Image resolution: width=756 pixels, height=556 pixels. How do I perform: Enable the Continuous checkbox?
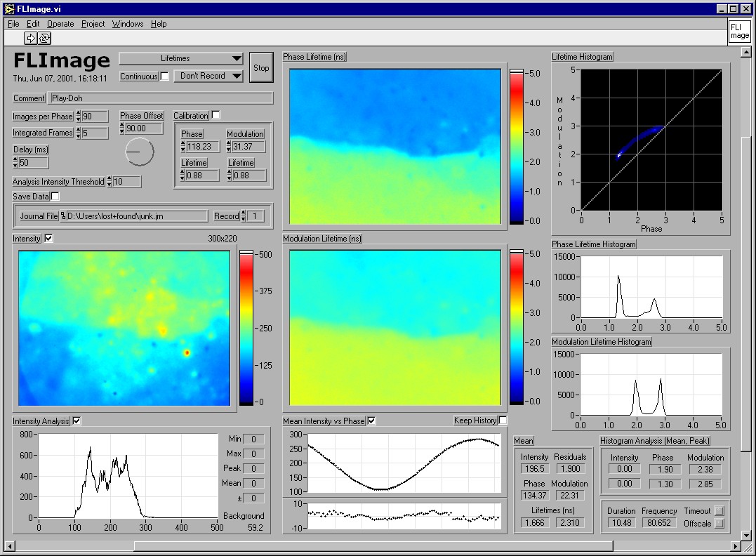[165, 76]
